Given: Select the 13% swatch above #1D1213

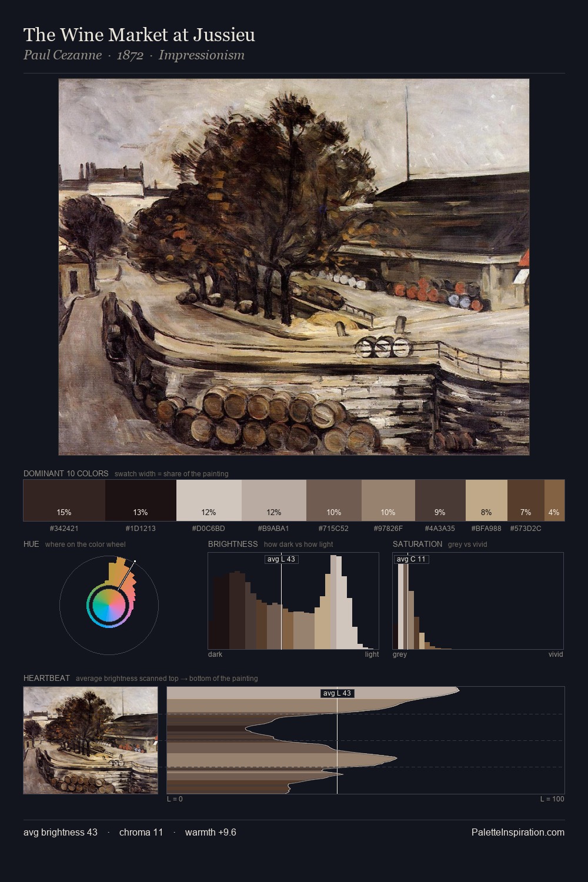Looking at the screenshot, I should click(141, 500).
